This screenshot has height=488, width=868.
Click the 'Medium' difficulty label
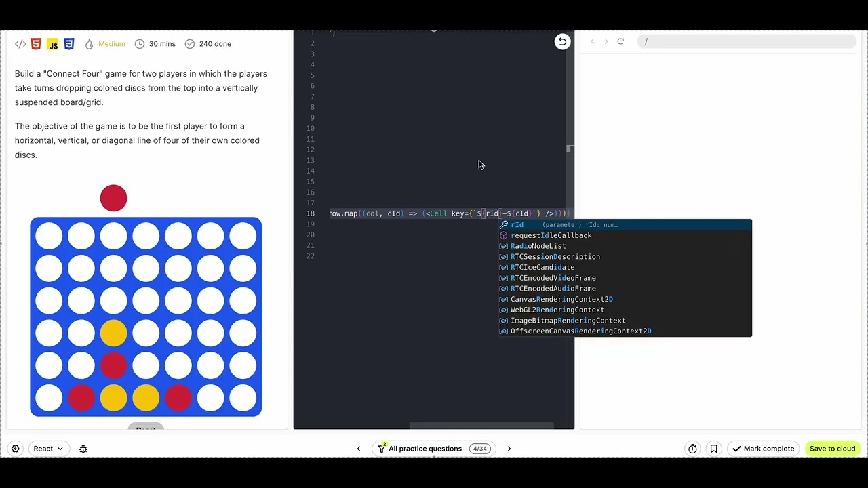pyautogui.click(x=112, y=44)
